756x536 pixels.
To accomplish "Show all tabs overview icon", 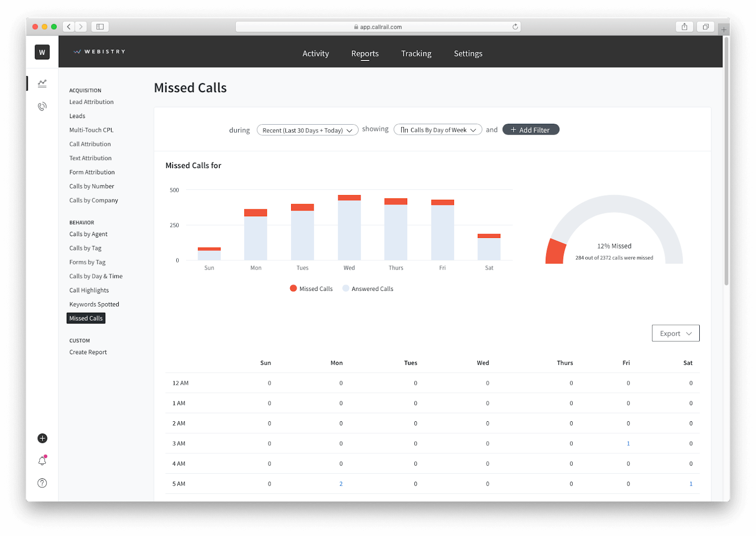I will coord(705,27).
